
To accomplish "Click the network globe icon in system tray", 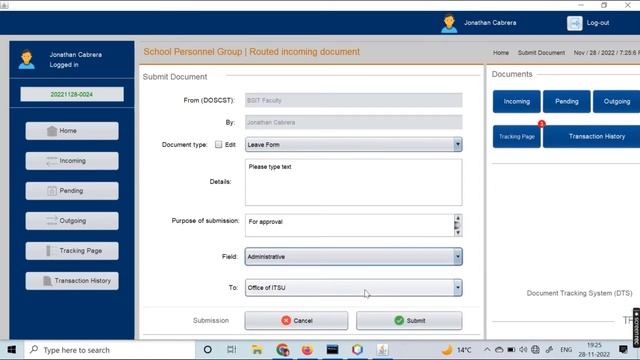I will [535, 350].
